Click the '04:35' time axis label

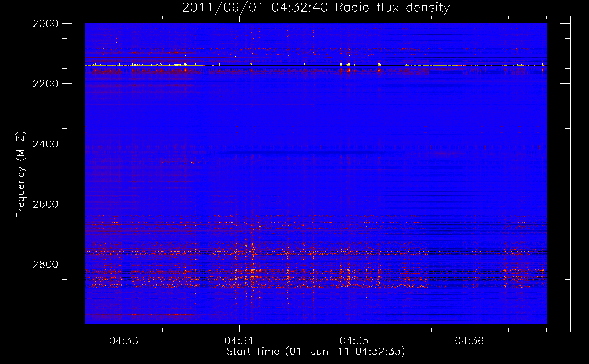(x=354, y=341)
